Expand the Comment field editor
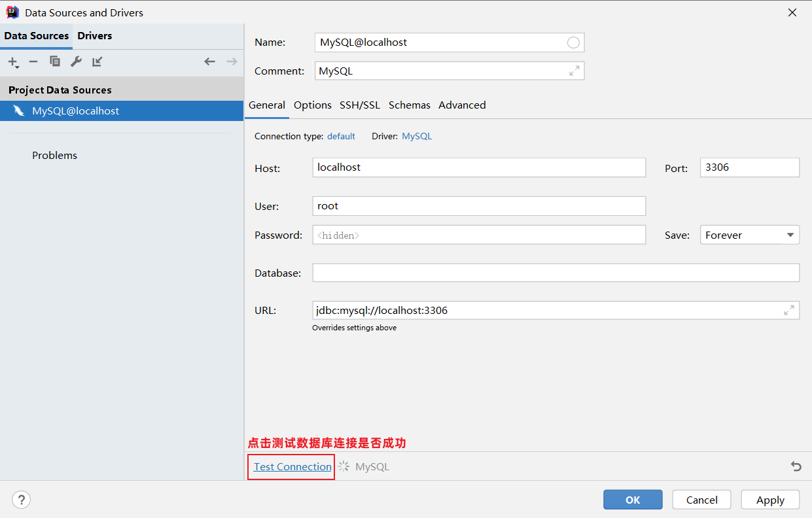Viewport: 812px width, 518px height. (574, 71)
